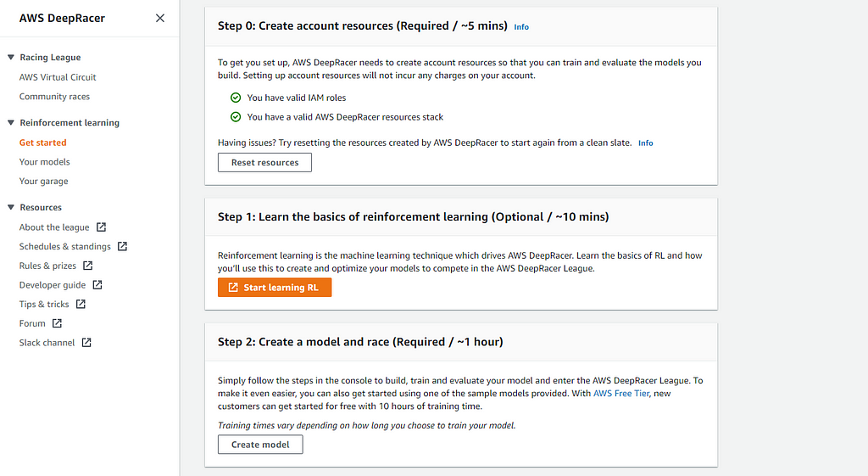Viewport: 868px width, 476px height.
Task: Collapse the Racing League section
Action: pyautogui.click(x=11, y=58)
